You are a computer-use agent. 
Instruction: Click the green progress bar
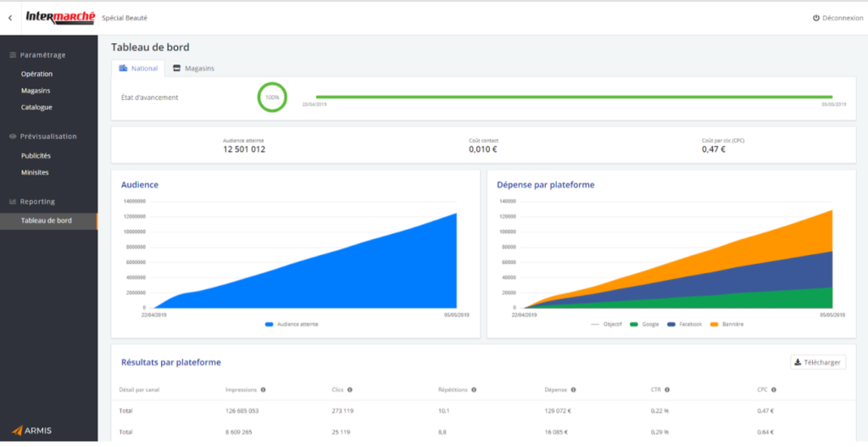point(573,97)
